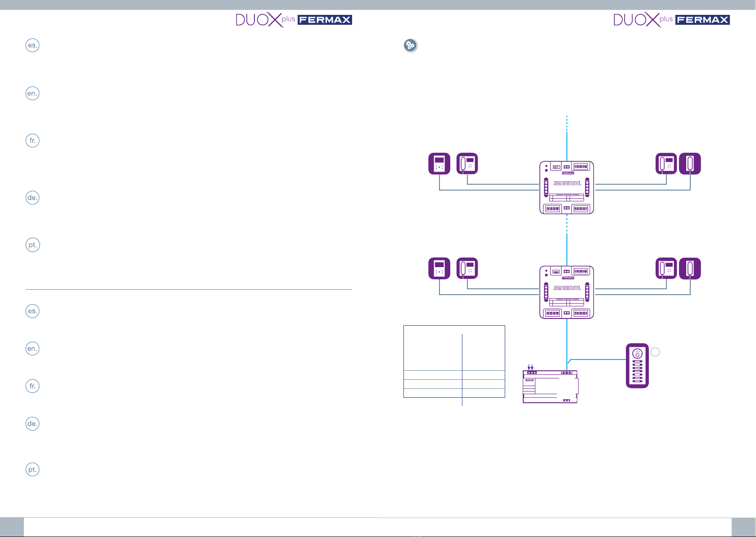Click the "pt." language badge in top section
This screenshot has width=756, height=537.
32,245
